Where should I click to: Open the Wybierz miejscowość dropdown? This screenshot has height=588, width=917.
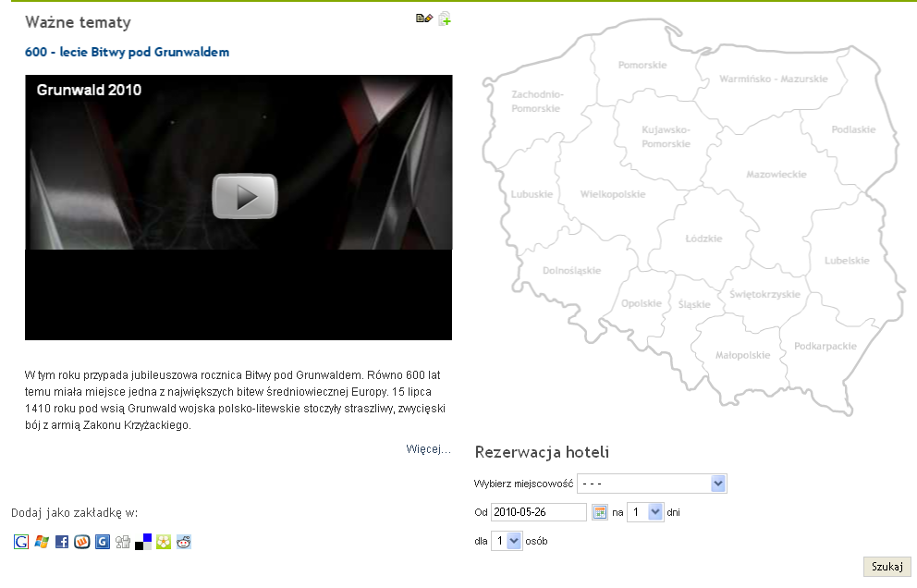tap(652, 484)
